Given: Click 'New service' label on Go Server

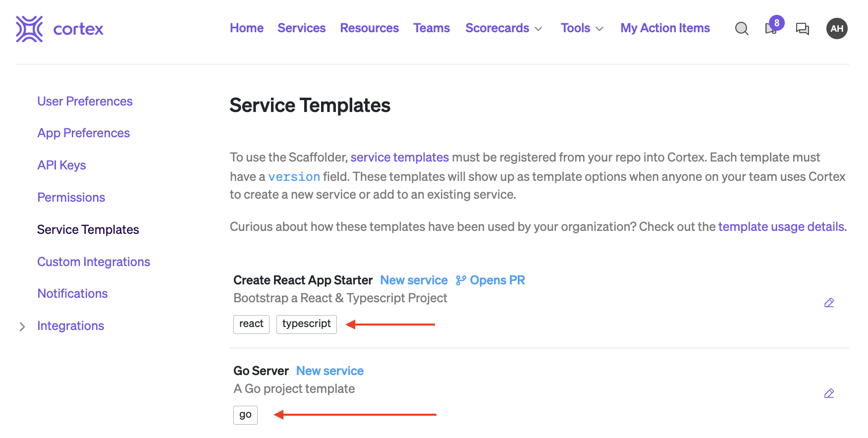Looking at the screenshot, I should click(x=330, y=371).
